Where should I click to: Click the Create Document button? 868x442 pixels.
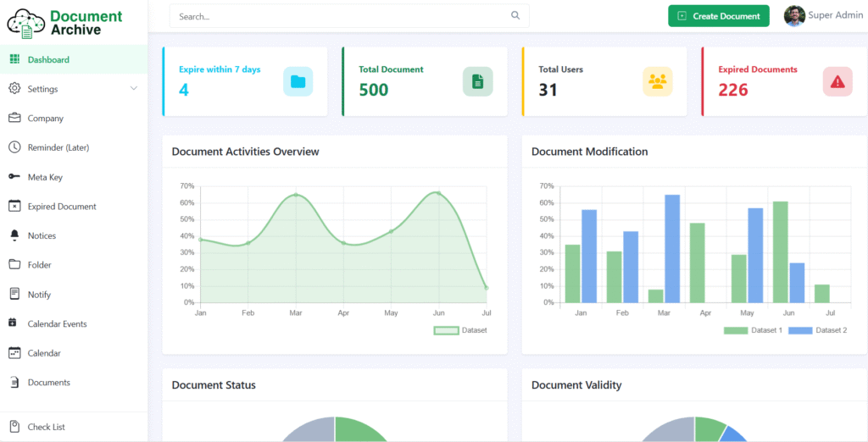point(719,16)
